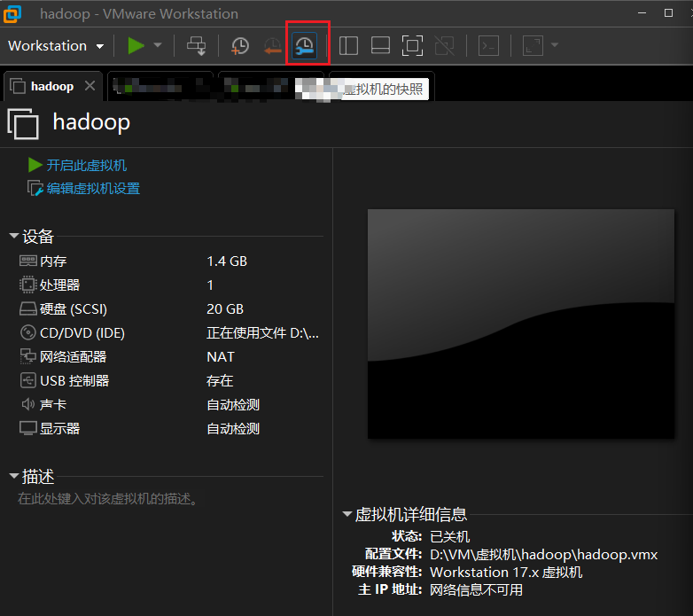Click the sound card speaker icon
The width and height of the screenshot is (693, 616).
(x=27, y=404)
